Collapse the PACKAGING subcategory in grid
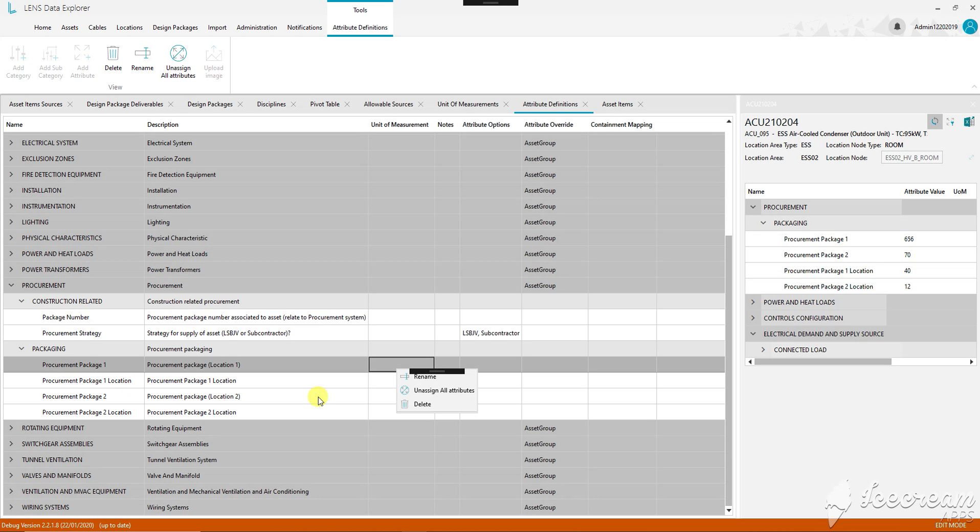980x532 pixels. (21, 349)
